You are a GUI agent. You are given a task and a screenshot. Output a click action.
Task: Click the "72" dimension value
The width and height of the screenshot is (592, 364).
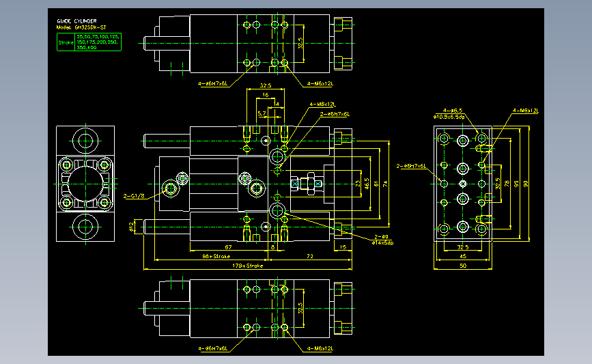310,256
